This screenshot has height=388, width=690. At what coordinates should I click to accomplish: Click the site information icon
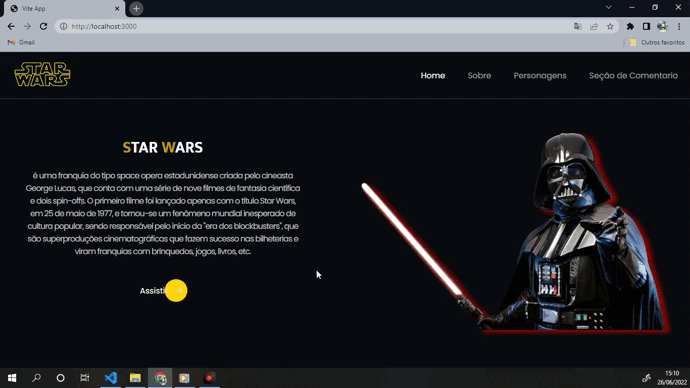(63, 26)
